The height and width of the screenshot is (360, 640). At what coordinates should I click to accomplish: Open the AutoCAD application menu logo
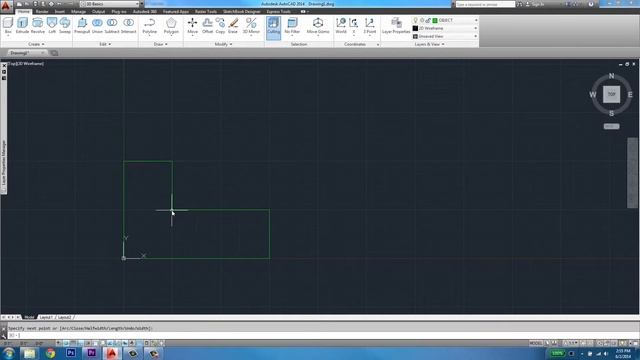(x=6, y=6)
